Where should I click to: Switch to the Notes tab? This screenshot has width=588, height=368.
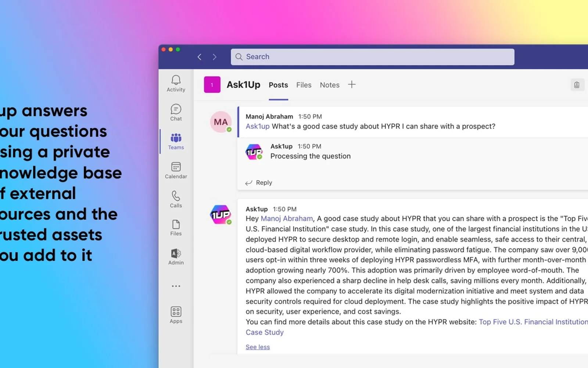tap(329, 85)
